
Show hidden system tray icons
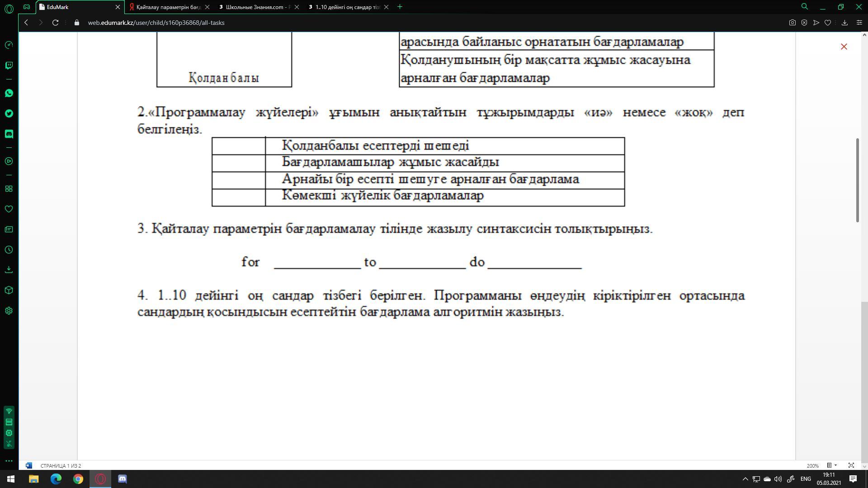pos(745,479)
